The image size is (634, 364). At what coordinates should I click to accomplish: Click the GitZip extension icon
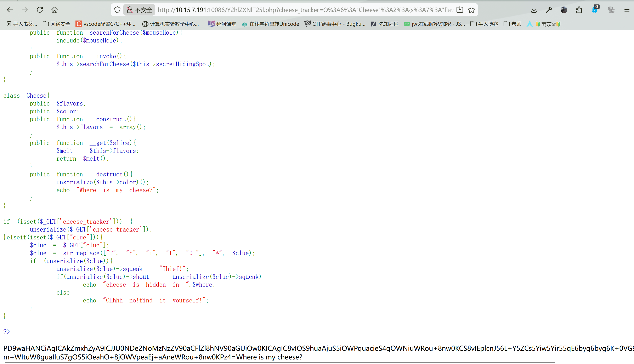pos(611,10)
